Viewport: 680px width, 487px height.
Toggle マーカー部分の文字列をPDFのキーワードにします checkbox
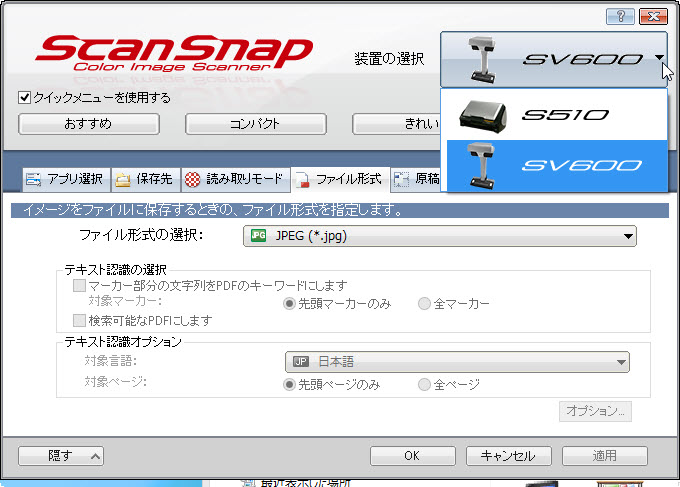(x=79, y=285)
